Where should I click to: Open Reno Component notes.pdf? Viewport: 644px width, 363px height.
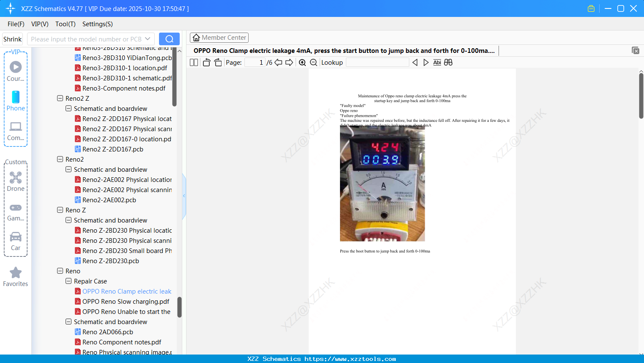coord(118,342)
